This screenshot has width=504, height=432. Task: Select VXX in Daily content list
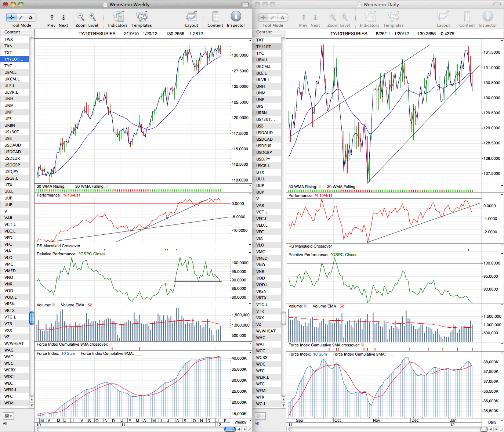click(x=266, y=318)
